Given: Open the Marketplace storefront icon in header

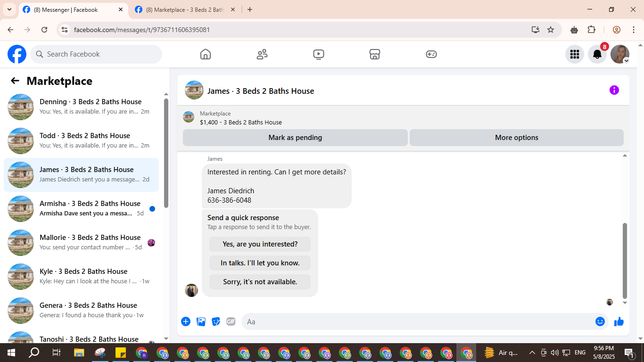Looking at the screenshot, I should click(375, 54).
